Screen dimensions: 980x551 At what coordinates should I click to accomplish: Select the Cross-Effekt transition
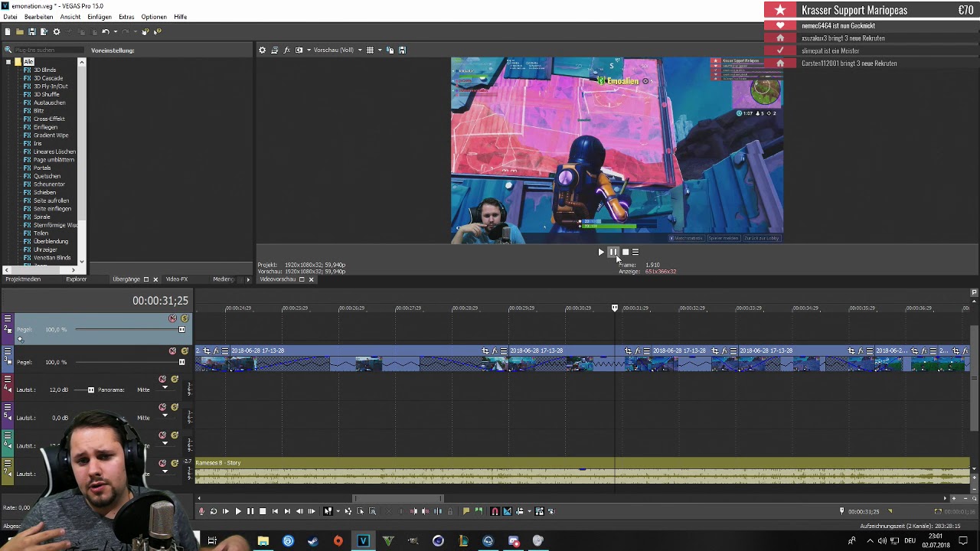[x=49, y=119]
